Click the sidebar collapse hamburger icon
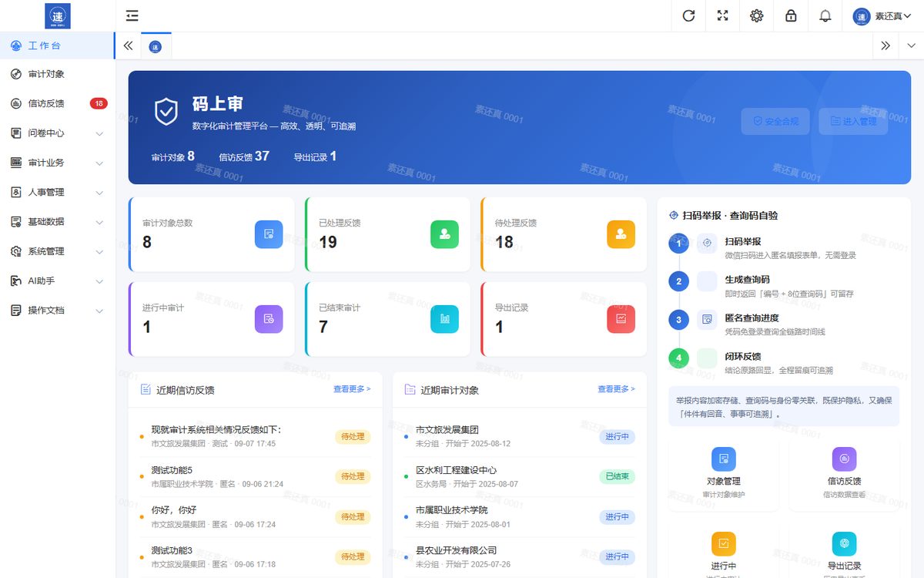The width and height of the screenshot is (924, 578). coord(132,15)
